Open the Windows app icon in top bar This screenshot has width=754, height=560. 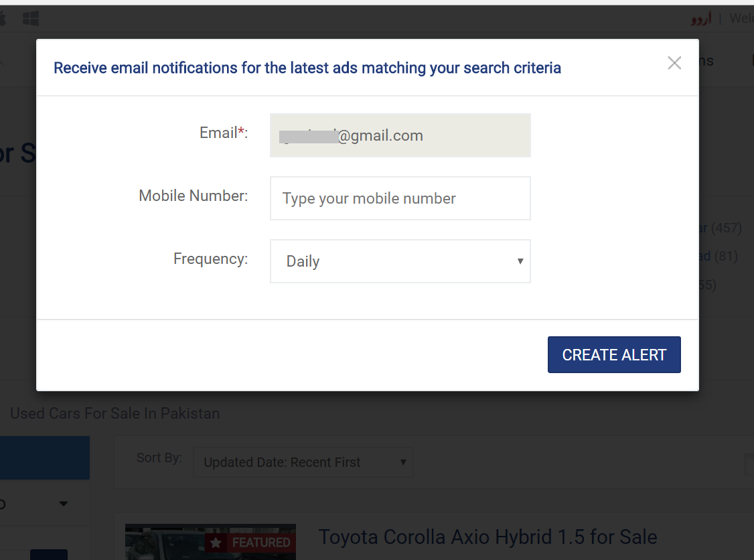31,19
